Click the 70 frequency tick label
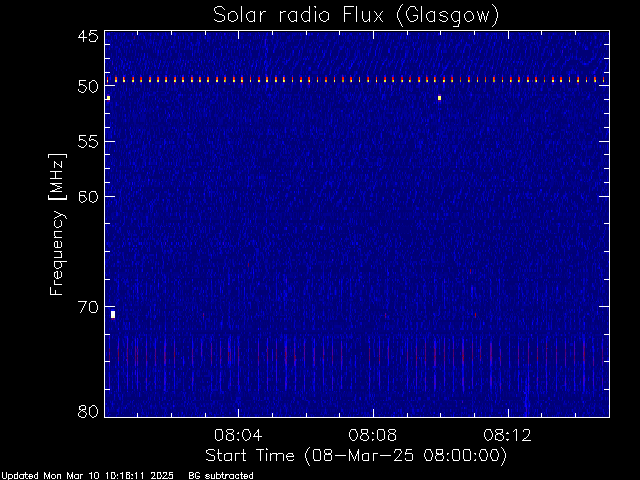The width and height of the screenshot is (640, 480). click(88, 307)
